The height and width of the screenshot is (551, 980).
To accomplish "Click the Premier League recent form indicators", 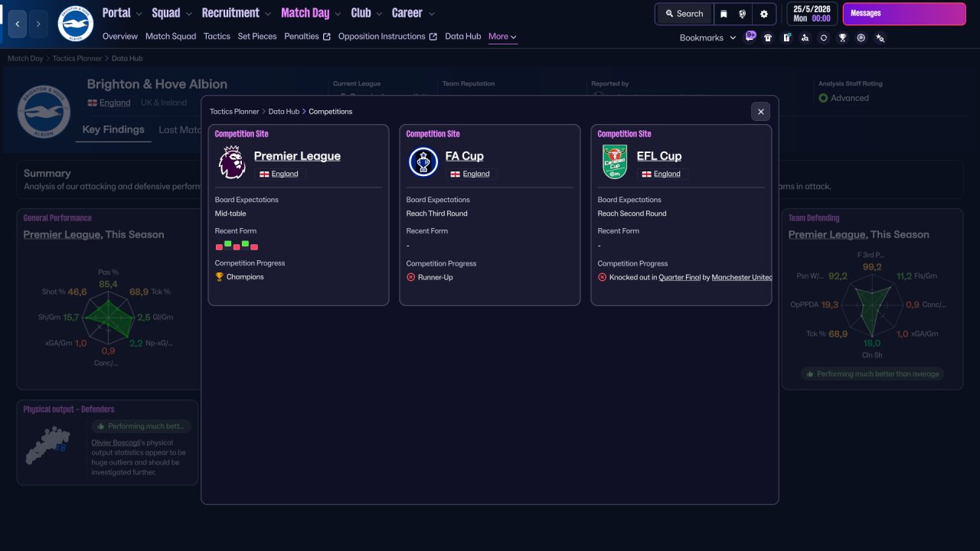I will coord(237,246).
